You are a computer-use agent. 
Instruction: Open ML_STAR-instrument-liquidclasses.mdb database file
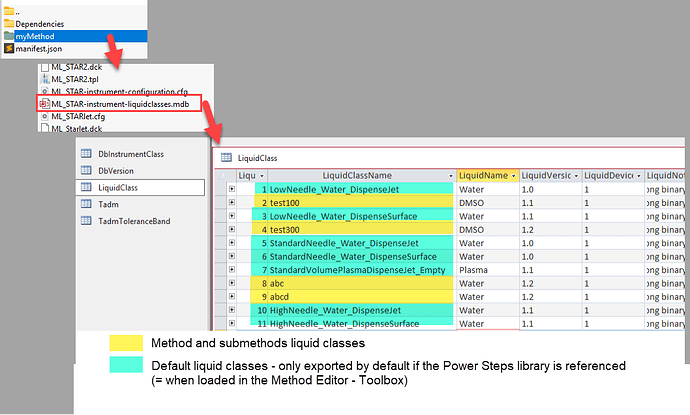point(119,102)
